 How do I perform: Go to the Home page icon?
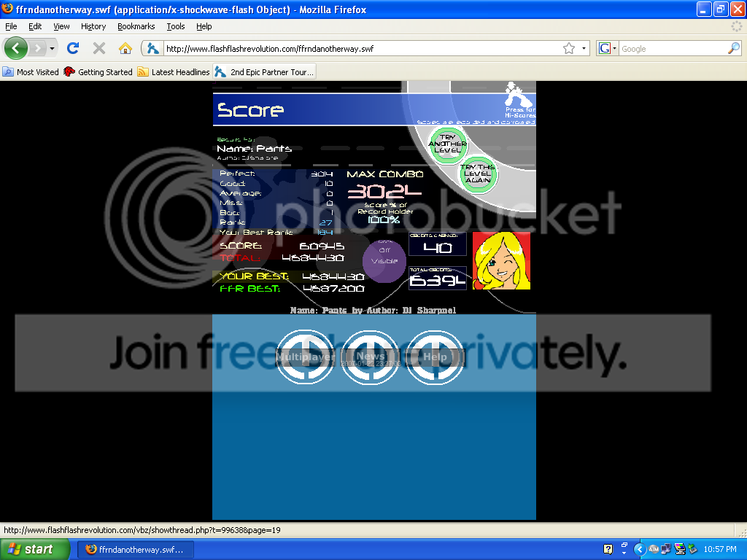click(x=125, y=49)
